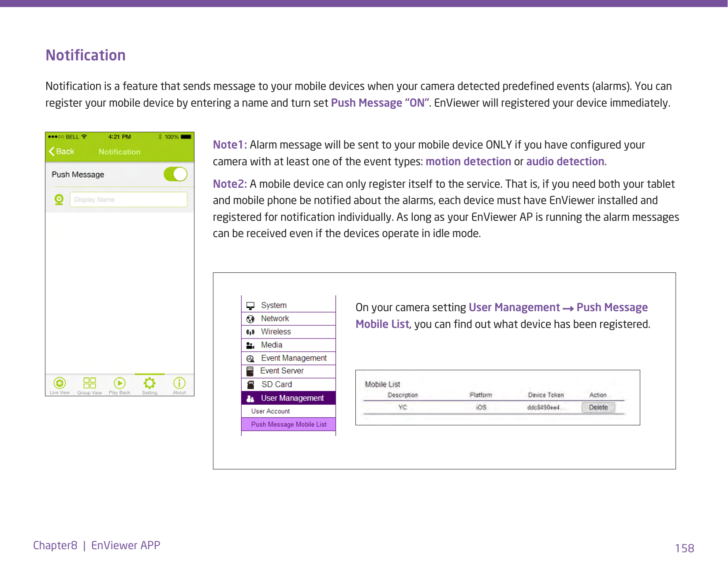Click the Media camera icon
Image resolution: width=728 pixels, height=562 pixels.
(250, 346)
